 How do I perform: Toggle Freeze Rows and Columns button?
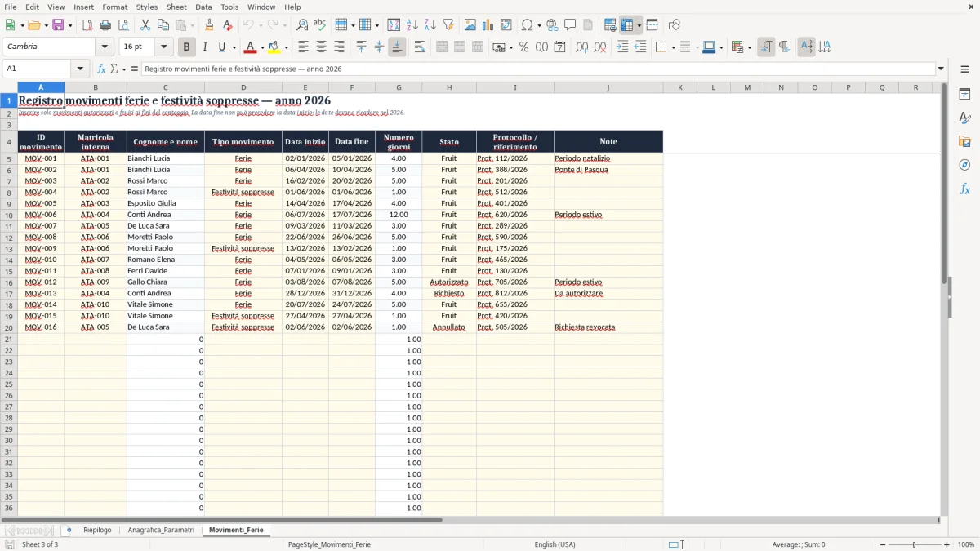[627, 25]
